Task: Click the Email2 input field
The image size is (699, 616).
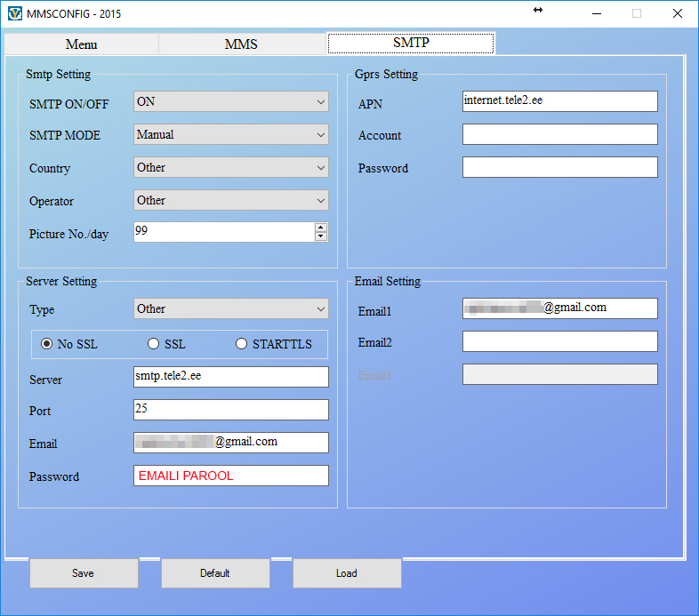Action: click(559, 341)
